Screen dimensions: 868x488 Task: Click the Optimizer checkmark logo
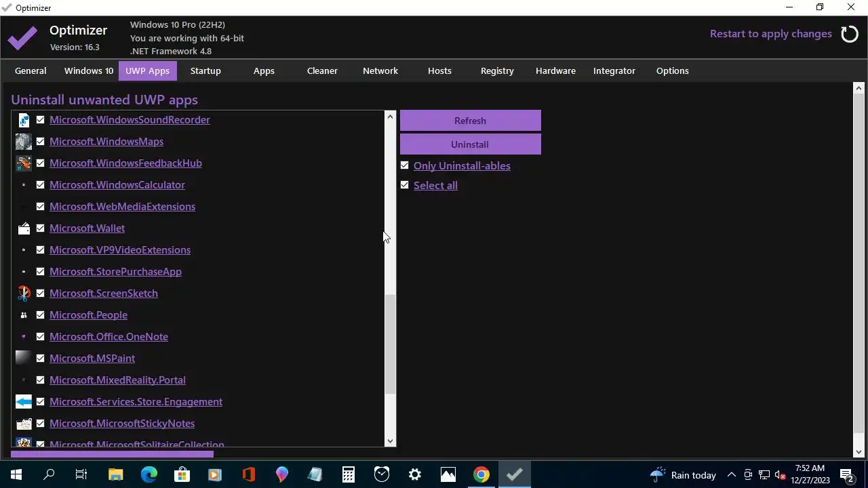coord(23,39)
